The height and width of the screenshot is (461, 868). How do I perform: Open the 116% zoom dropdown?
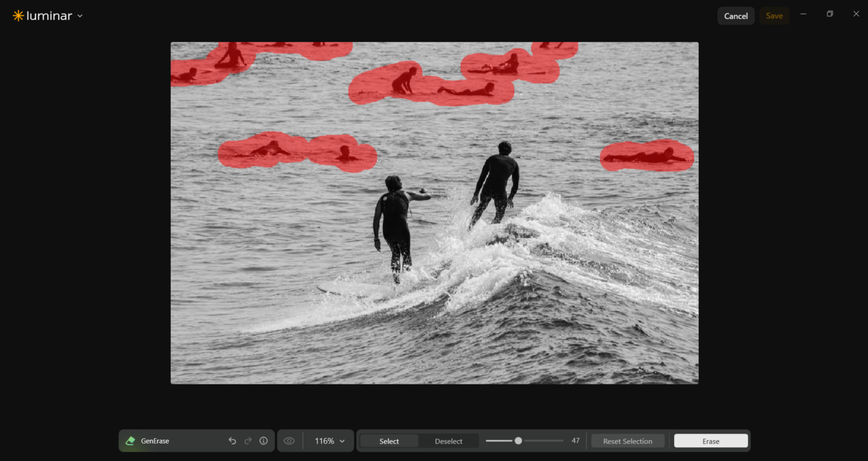point(329,441)
